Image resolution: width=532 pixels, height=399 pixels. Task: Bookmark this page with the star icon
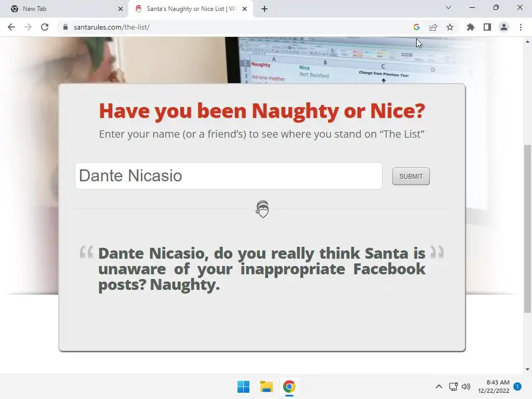(x=449, y=27)
